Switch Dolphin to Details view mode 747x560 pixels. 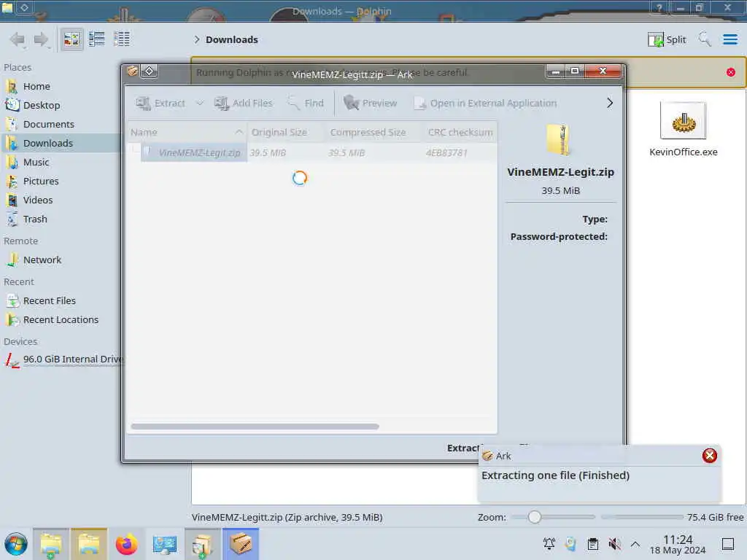point(122,39)
